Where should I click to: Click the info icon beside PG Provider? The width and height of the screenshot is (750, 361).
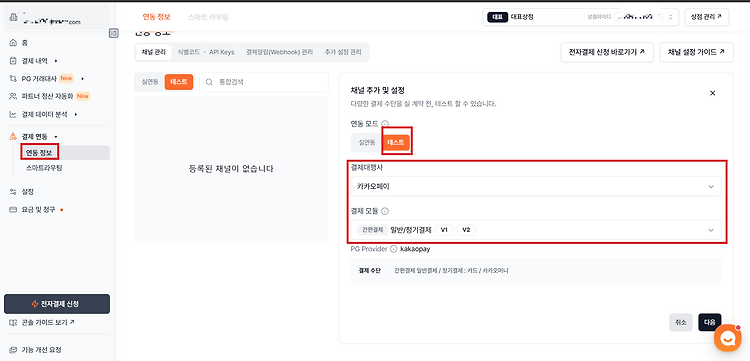coord(394,249)
